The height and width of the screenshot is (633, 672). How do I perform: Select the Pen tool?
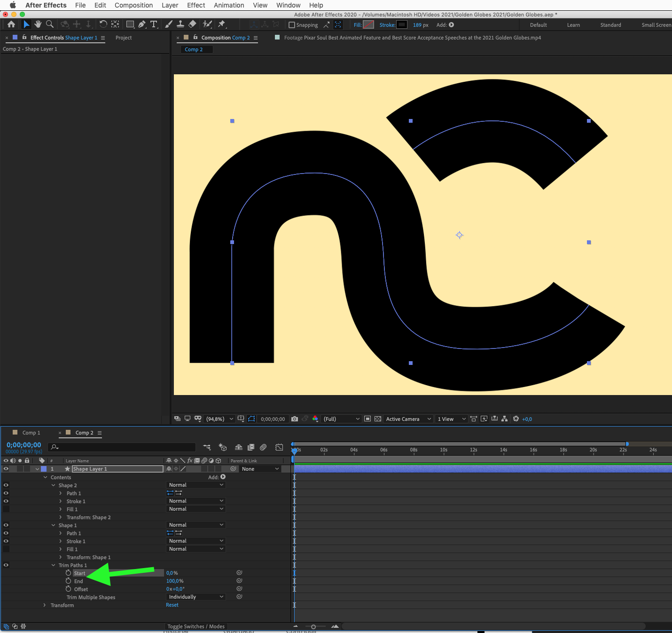tap(141, 24)
